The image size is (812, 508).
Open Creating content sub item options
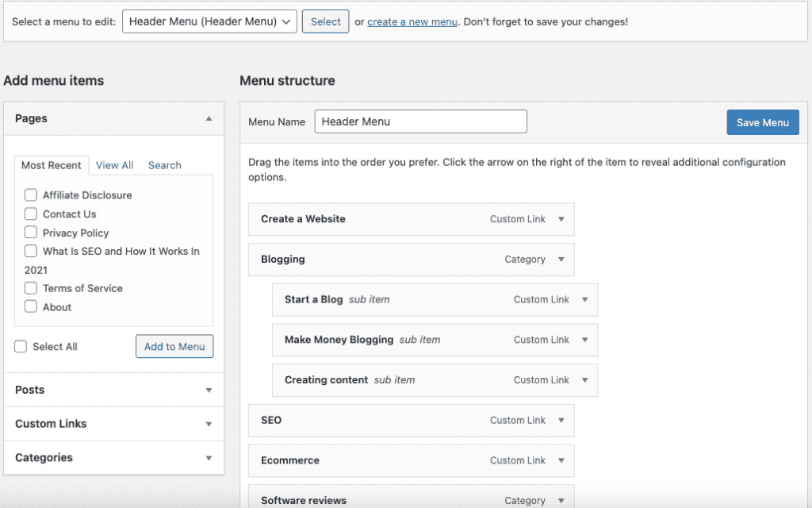pyautogui.click(x=585, y=380)
